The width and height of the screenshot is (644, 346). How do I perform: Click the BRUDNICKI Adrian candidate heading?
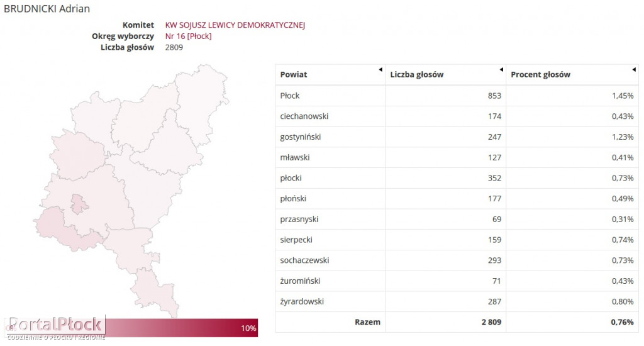(47, 9)
